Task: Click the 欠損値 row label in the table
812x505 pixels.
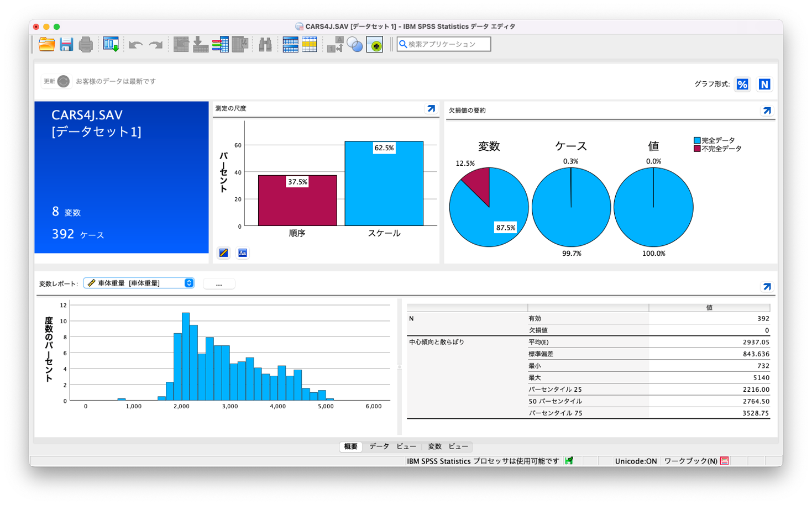Action: pos(538,330)
